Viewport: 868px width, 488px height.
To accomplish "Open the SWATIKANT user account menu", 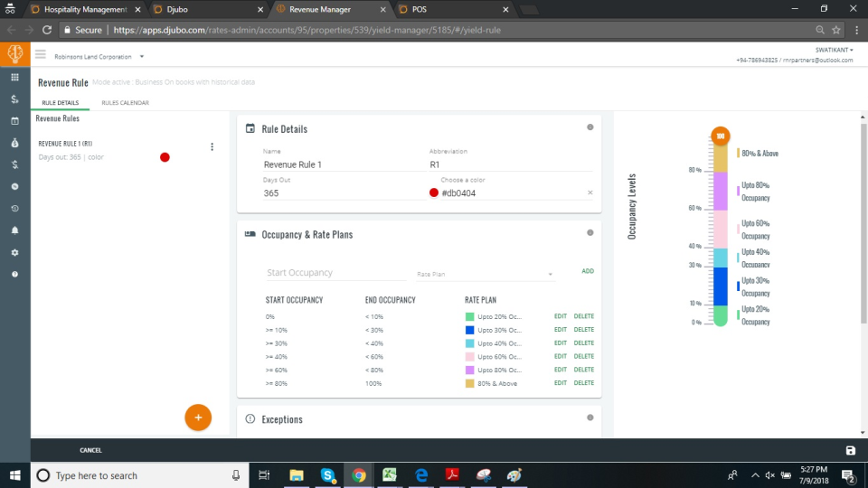I will click(x=835, y=50).
